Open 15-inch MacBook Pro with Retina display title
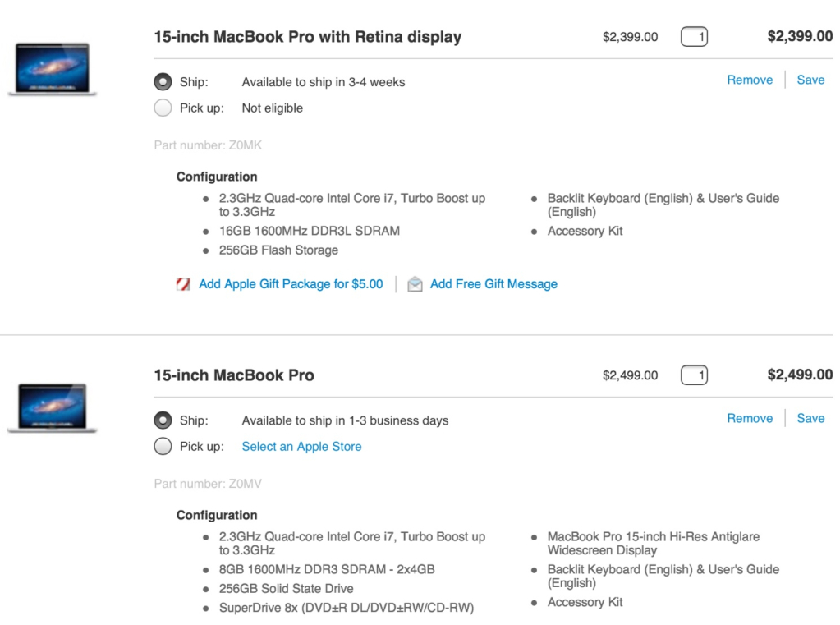The image size is (840, 625). (x=308, y=37)
